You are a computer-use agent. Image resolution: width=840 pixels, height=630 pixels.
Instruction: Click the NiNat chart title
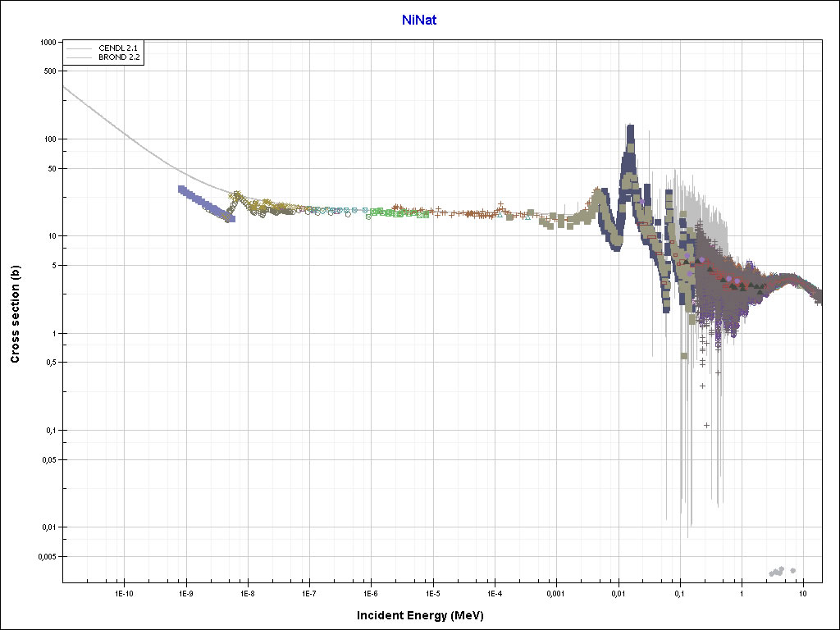pos(419,20)
